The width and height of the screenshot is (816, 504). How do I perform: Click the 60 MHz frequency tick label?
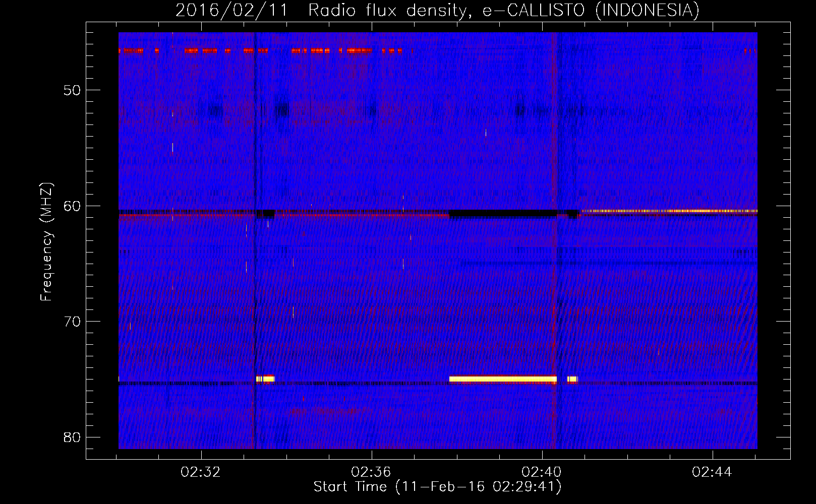[x=72, y=206]
